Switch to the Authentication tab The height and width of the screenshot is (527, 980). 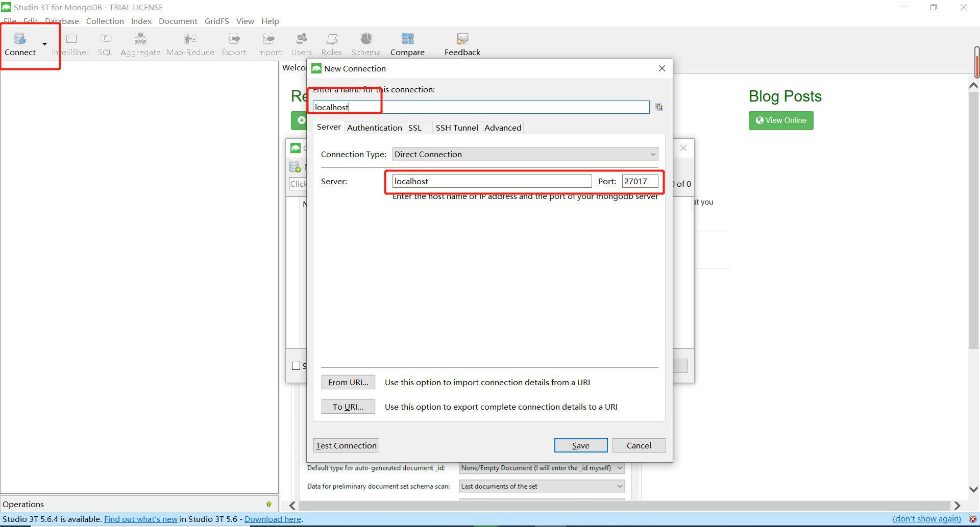click(374, 128)
